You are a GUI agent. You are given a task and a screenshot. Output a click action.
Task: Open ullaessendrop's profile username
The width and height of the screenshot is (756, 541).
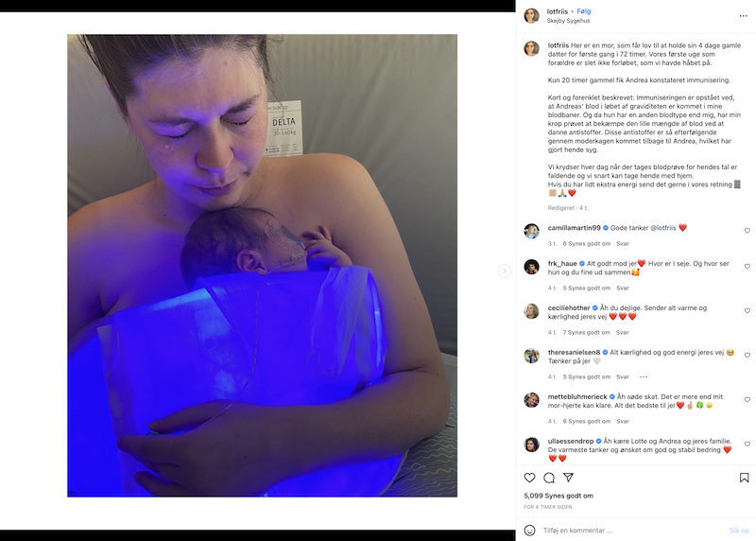click(571, 441)
